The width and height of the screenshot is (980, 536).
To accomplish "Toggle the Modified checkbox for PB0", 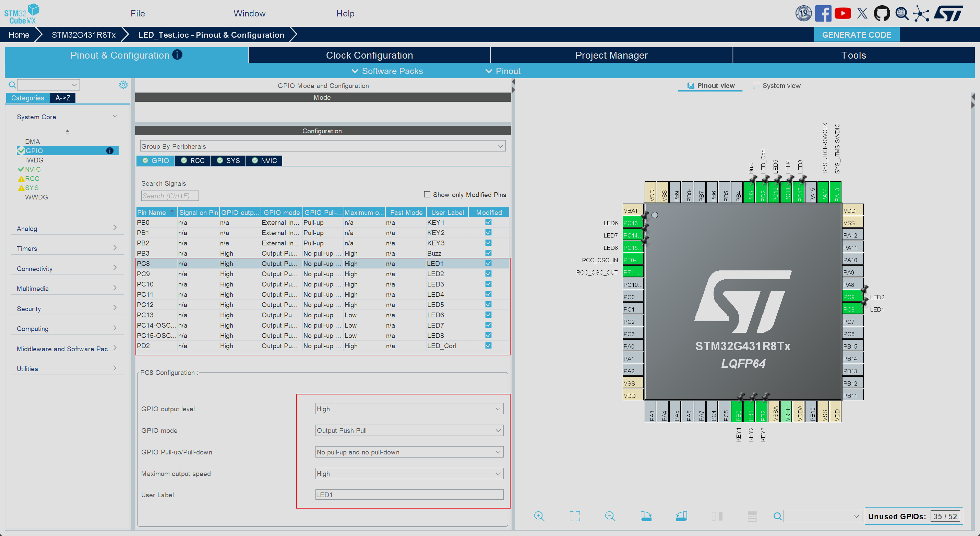I will click(488, 222).
